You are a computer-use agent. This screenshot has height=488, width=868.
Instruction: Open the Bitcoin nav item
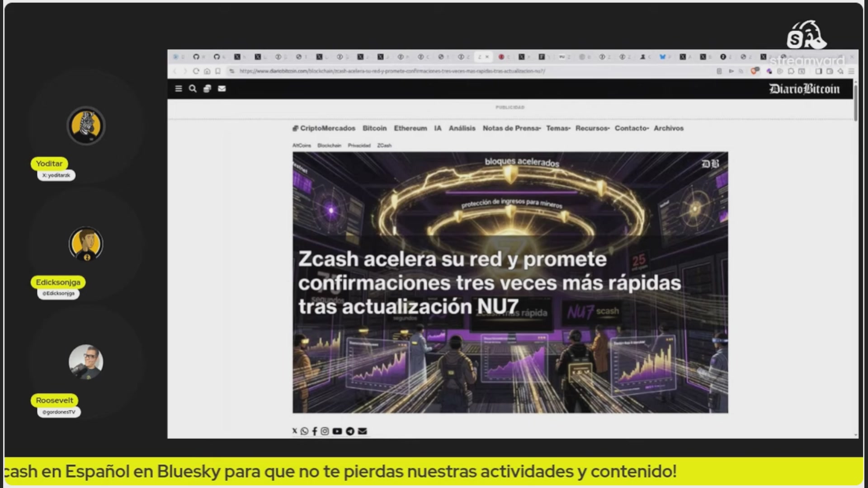tap(375, 128)
